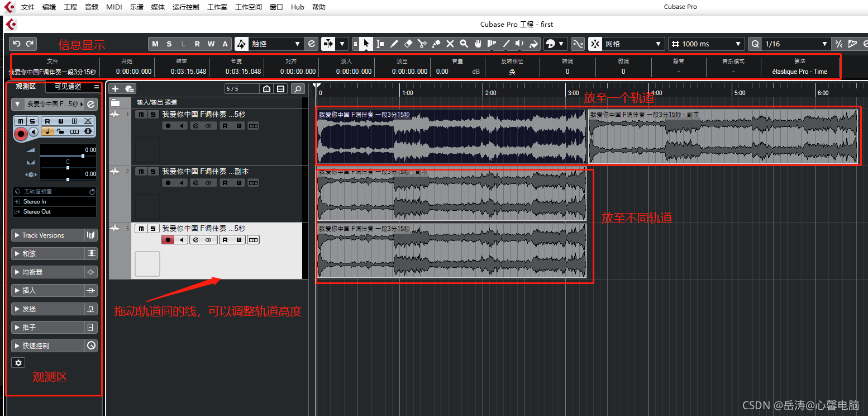Toggle global Solo S in the toolbar
Screen dimensions: 868x416
[x=169, y=44]
